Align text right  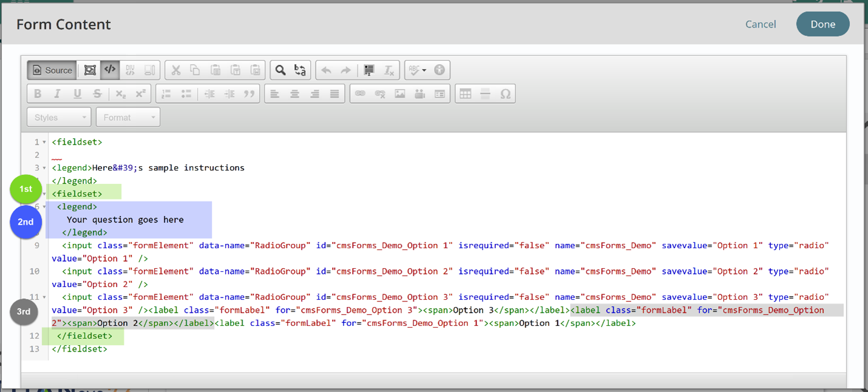314,94
